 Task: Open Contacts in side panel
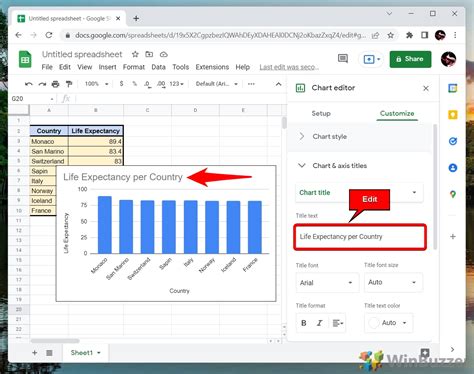pyautogui.click(x=453, y=168)
